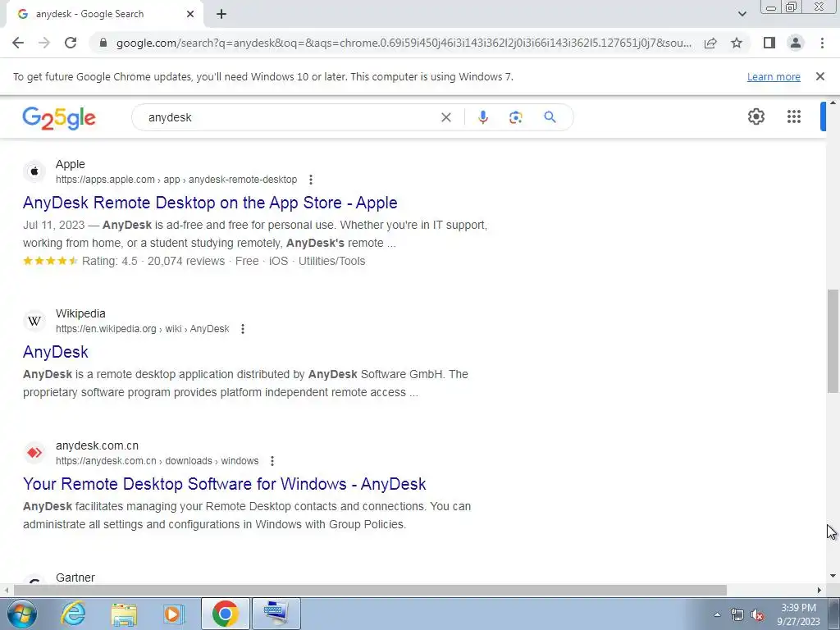Show hidden system tray icons
840x630 pixels.
pos(717,614)
